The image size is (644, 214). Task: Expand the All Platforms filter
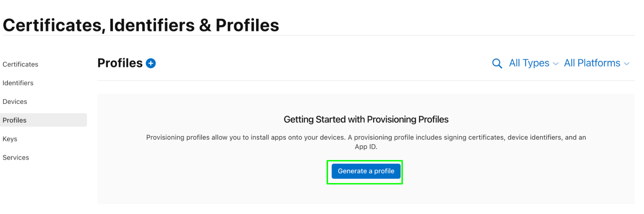pyautogui.click(x=597, y=63)
